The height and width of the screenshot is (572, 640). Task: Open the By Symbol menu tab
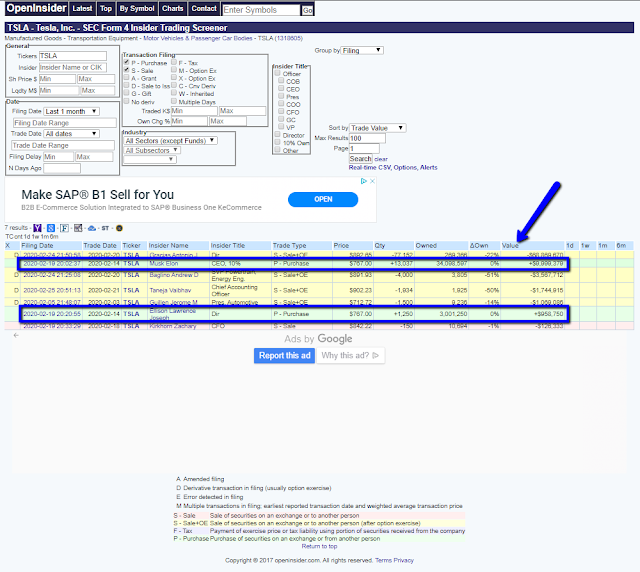click(137, 9)
